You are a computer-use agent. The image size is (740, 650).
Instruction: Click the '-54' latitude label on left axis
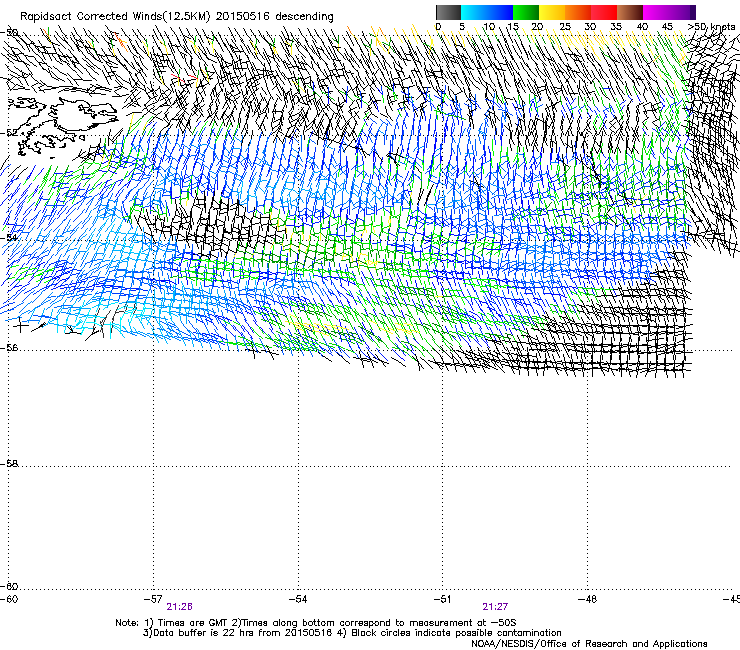tap(9, 237)
